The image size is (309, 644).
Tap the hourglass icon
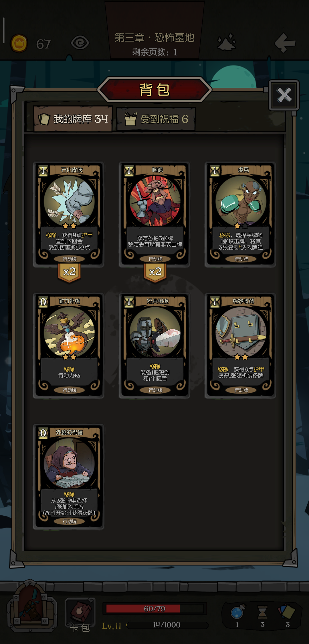pos(262,612)
